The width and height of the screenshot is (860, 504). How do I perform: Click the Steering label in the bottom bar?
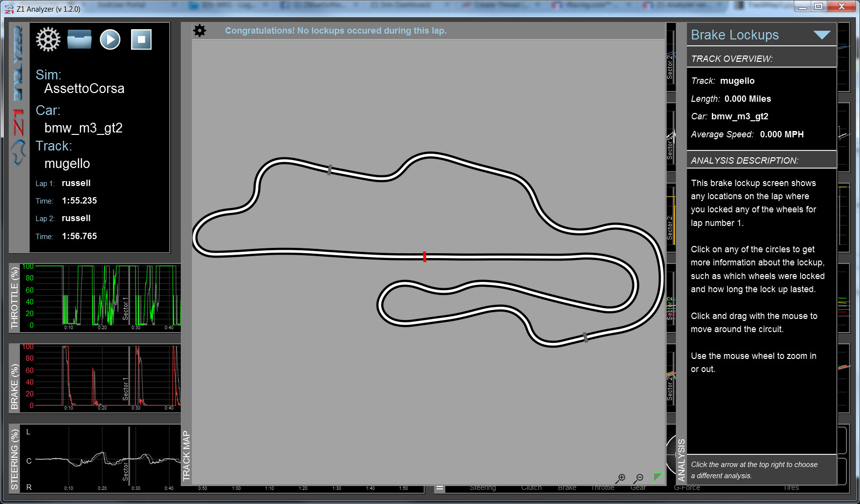point(483,487)
